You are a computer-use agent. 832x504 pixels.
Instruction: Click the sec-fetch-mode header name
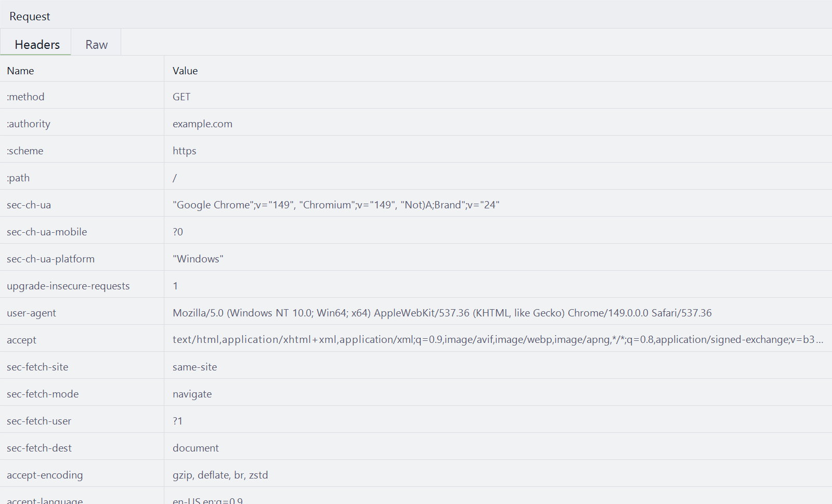(x=43, y=394)
